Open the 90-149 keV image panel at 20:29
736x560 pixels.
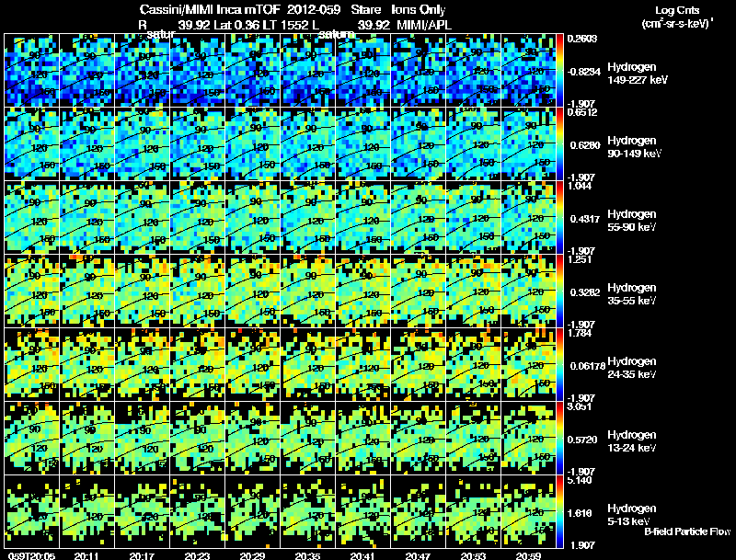(252, 143)
